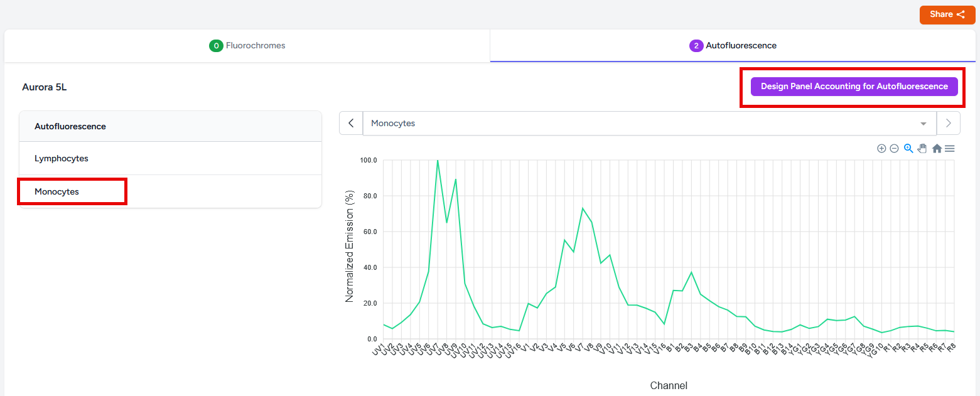
Task: Select Monocytes in the autofluorescence list
Action: tap(57, 191)
